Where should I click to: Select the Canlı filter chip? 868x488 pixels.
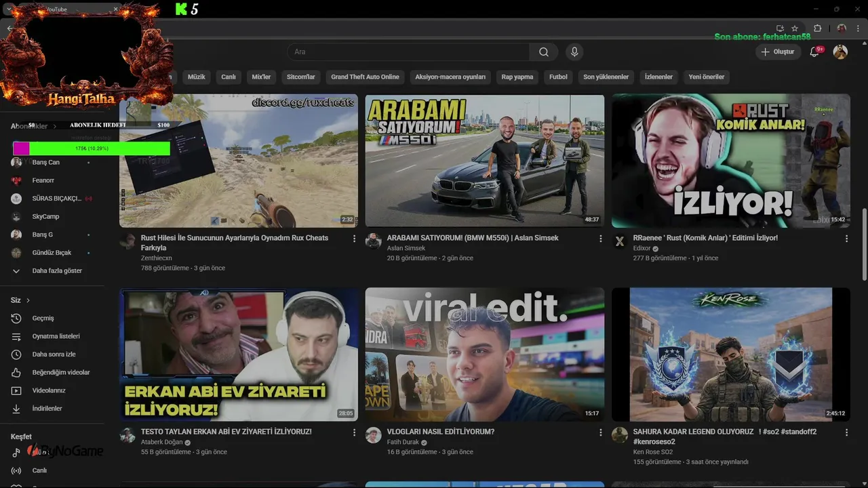(229, 77)
